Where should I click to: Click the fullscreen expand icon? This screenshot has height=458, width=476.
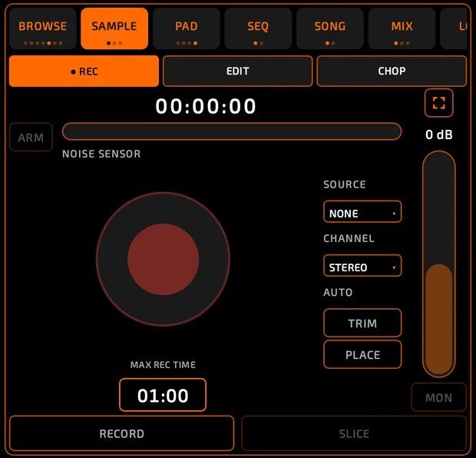coord(438,103)
